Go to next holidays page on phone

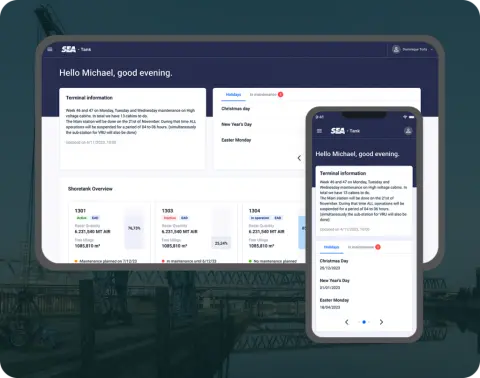381,322
